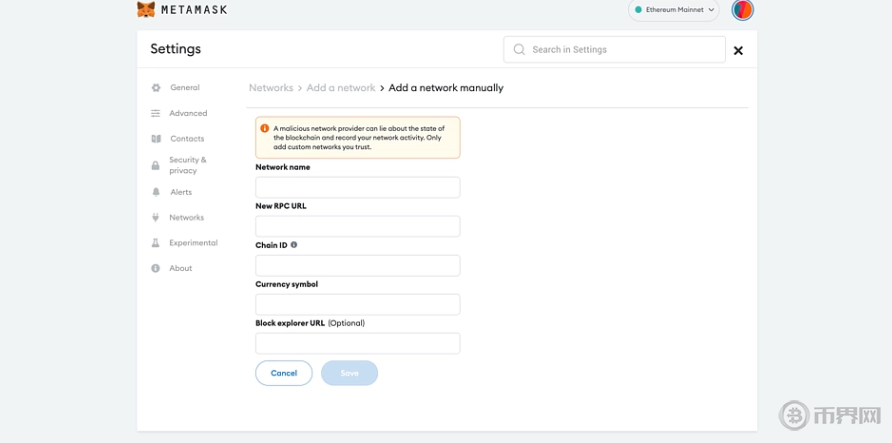892x443 pixels.
Task: Click the Contacts book icon
Action: click(x=156, y=139)
